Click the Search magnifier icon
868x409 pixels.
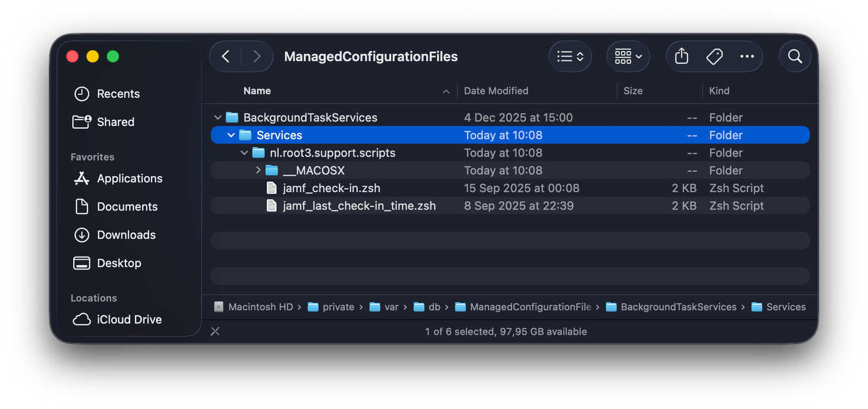pyautogui.click(x=795, y=56)
